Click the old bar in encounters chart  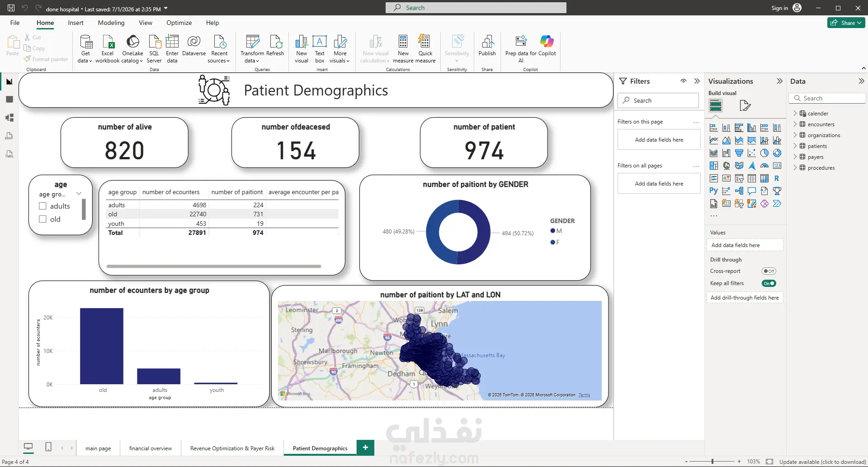click(102, 346)
